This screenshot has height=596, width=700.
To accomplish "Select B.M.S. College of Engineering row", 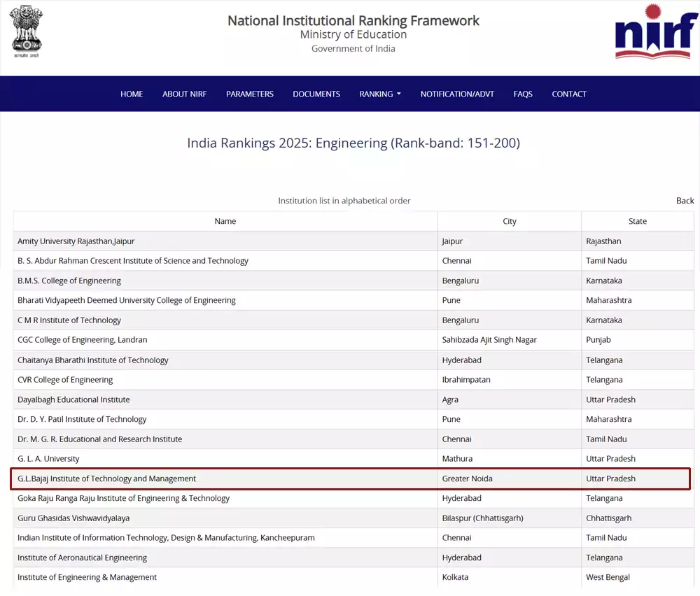I will coord(69,281).
